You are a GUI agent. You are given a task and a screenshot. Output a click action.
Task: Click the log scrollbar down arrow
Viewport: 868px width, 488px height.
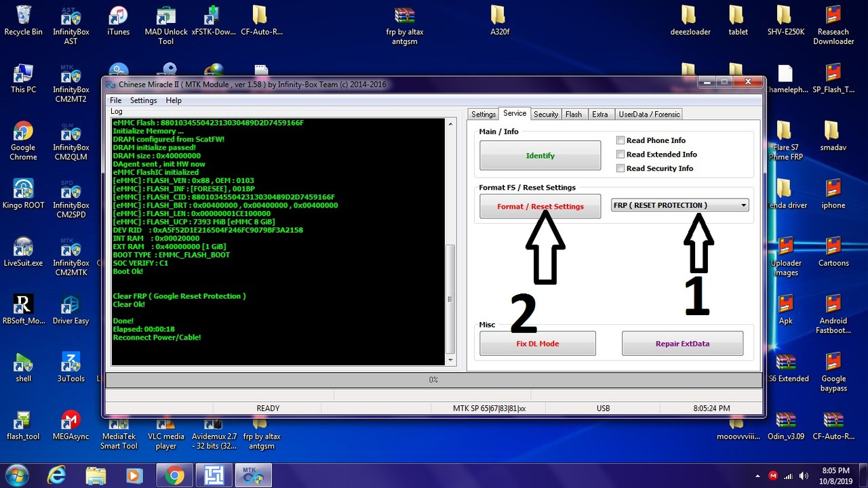pyautogui.click(x=450, y=359)
